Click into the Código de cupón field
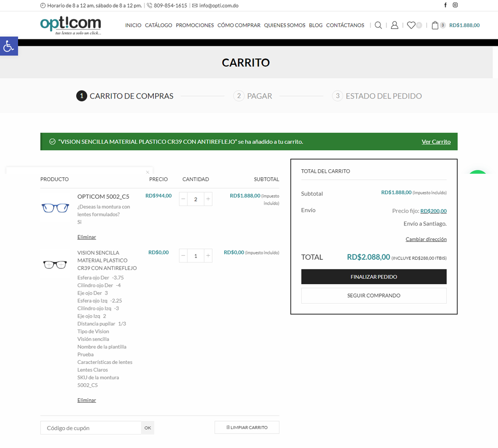Image resolution: width=498 pixels, height=448 pixels. 91,428
